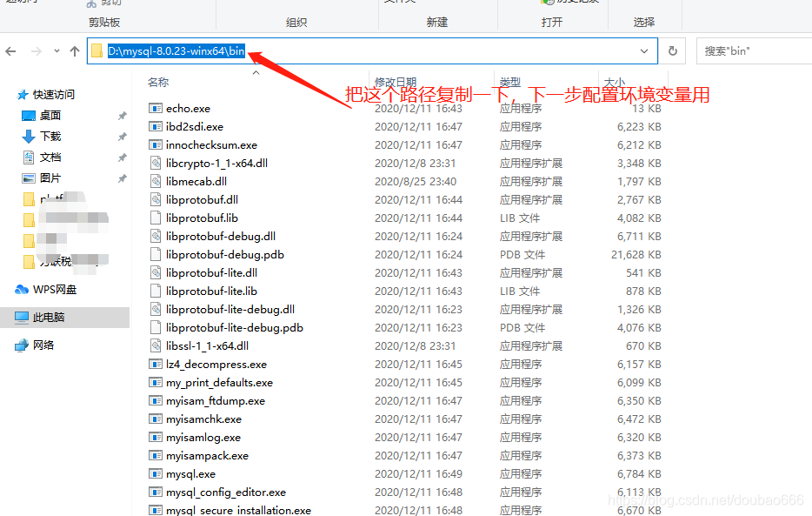The image size is (812, 516).
Task: Select mysql.exe file icon
Action: [x=156, y=474]
